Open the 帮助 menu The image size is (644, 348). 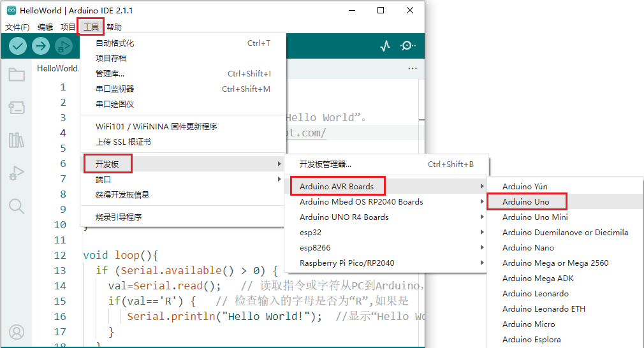[113, 27]
